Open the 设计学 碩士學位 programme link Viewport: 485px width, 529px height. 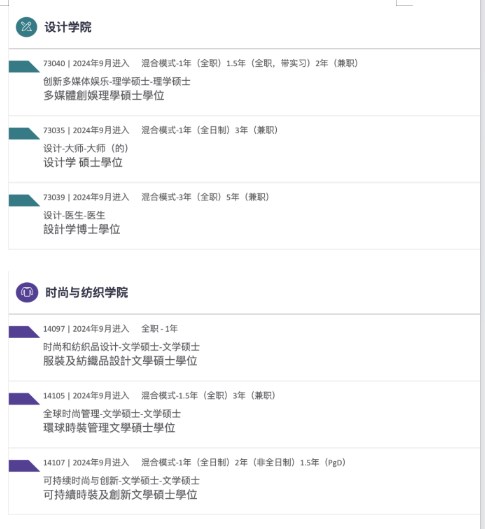[83, 162]
